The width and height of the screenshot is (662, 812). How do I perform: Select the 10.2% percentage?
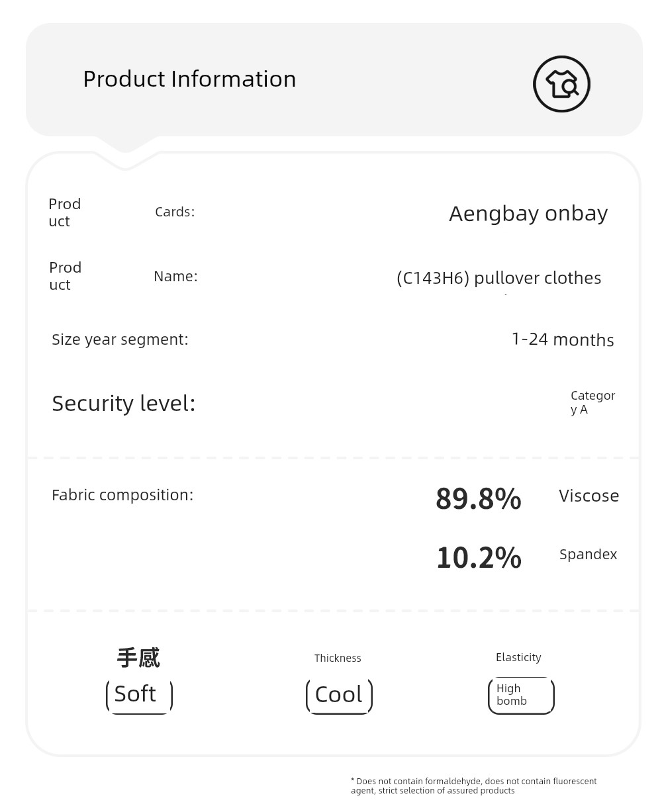[479, 557]
